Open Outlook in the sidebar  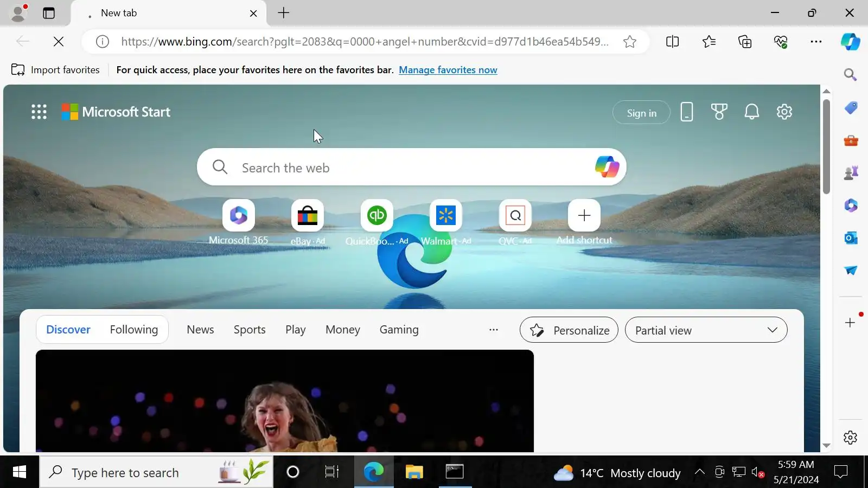(x=851, y=238)
